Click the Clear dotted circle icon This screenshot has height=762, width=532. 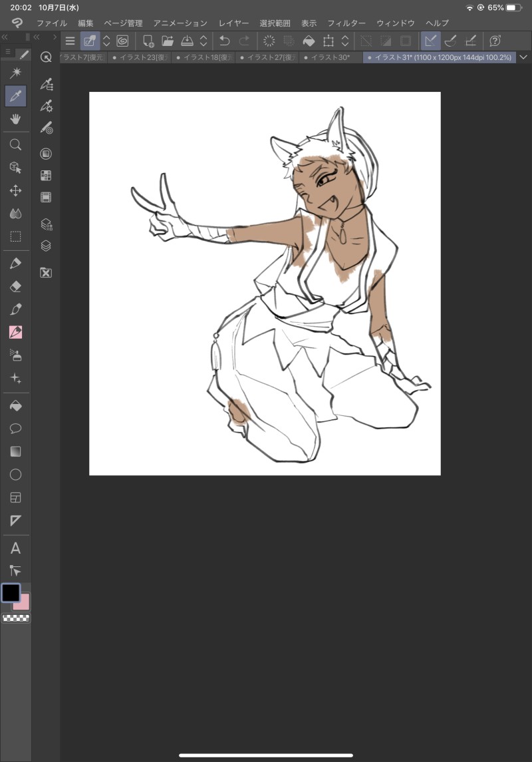click(x=269, y=41)
